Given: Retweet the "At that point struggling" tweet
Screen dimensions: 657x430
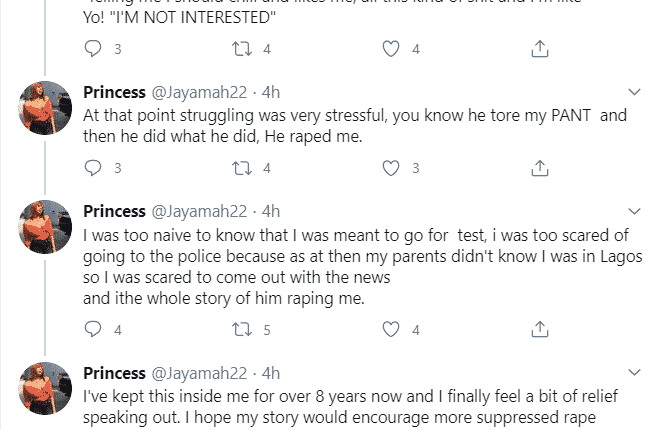Looking at the screenshot, I should [242, 168].
